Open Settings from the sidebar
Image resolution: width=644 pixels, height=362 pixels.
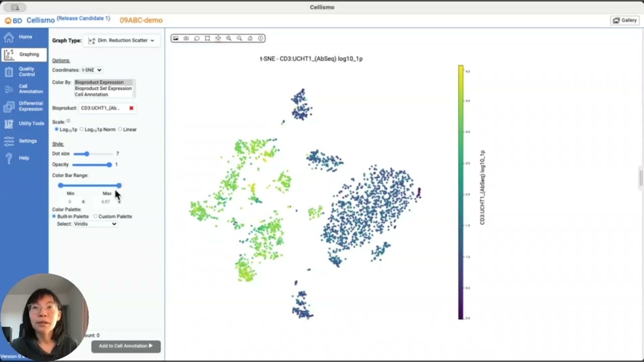(x=24, y=141)
